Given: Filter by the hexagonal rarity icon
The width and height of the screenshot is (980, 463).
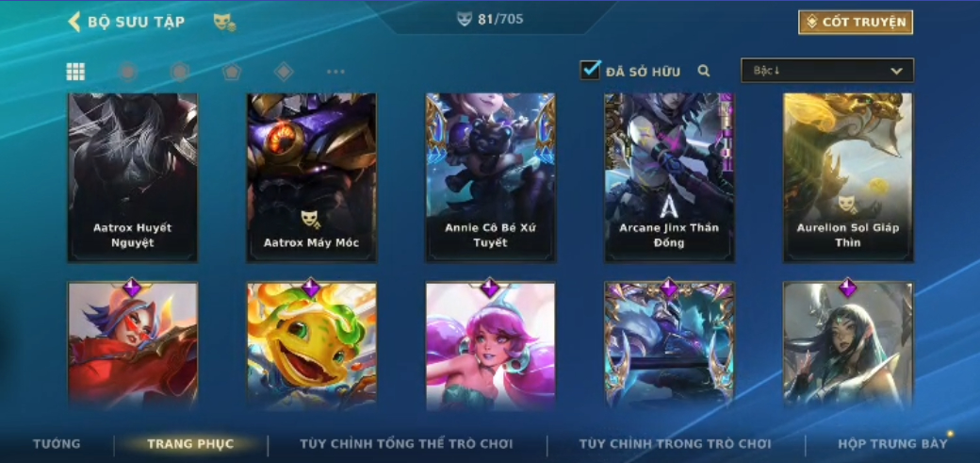Looking at the screenshot, I should click(180, 72).
